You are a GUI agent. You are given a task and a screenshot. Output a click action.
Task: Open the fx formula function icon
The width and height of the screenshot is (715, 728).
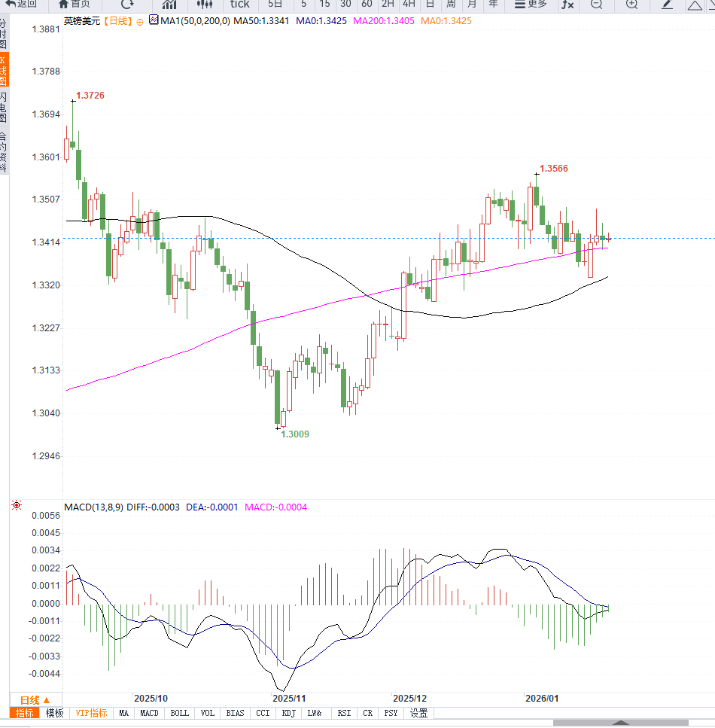tap(567, 5)
